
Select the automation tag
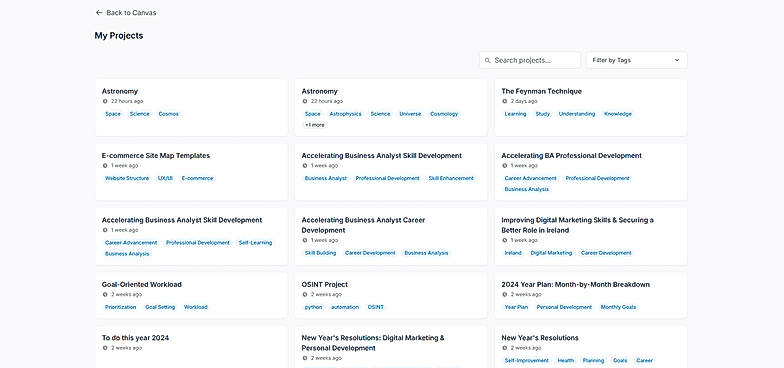(345, 308)
